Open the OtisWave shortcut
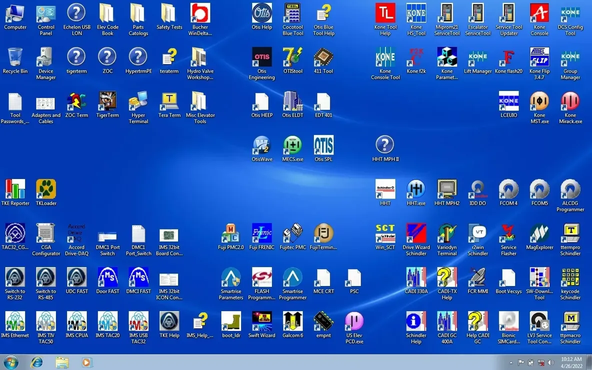Viewport: 592px width, 370px height. 262,148
